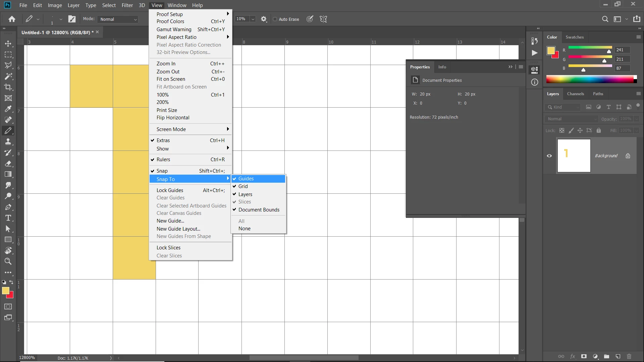Click the Home icon in options bar

[x=12, y=19]
